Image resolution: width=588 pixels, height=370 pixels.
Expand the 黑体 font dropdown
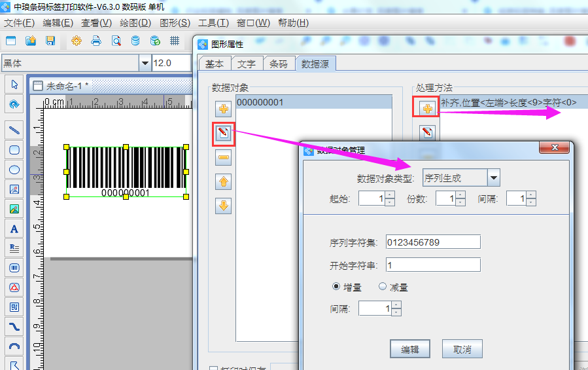145,64
